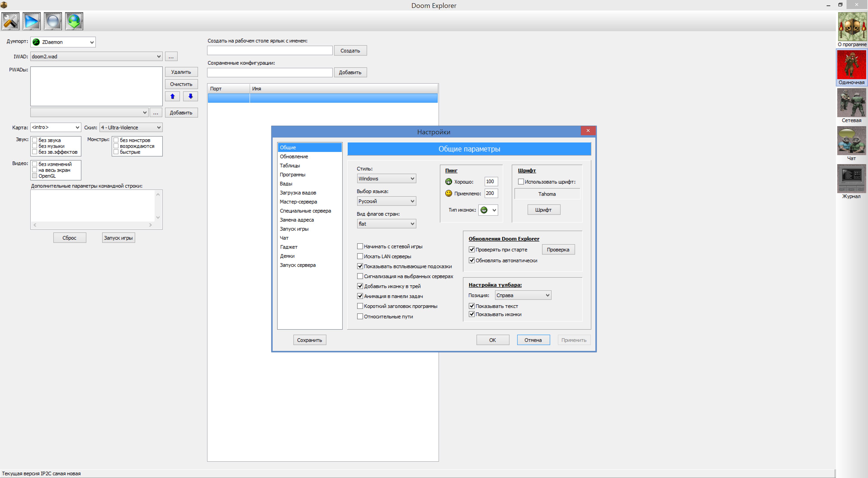Select 'Мастер-сервера' in settings list
The width and height of the screenshot is (868, 478).
[298, 202]
